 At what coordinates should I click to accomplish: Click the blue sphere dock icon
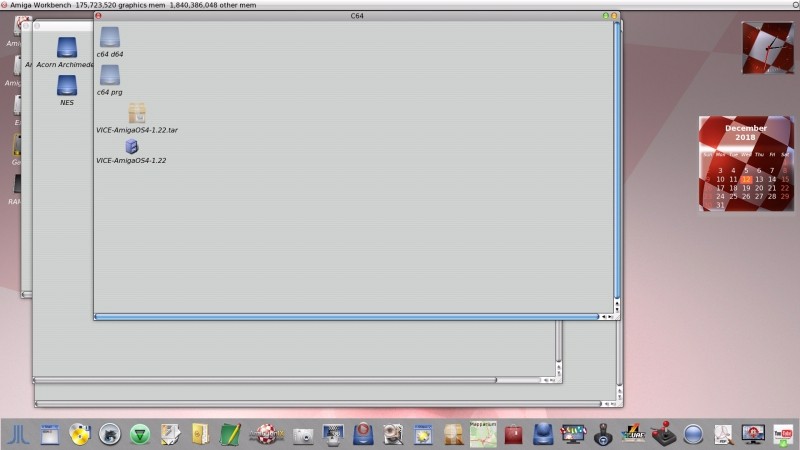[693, 435]
